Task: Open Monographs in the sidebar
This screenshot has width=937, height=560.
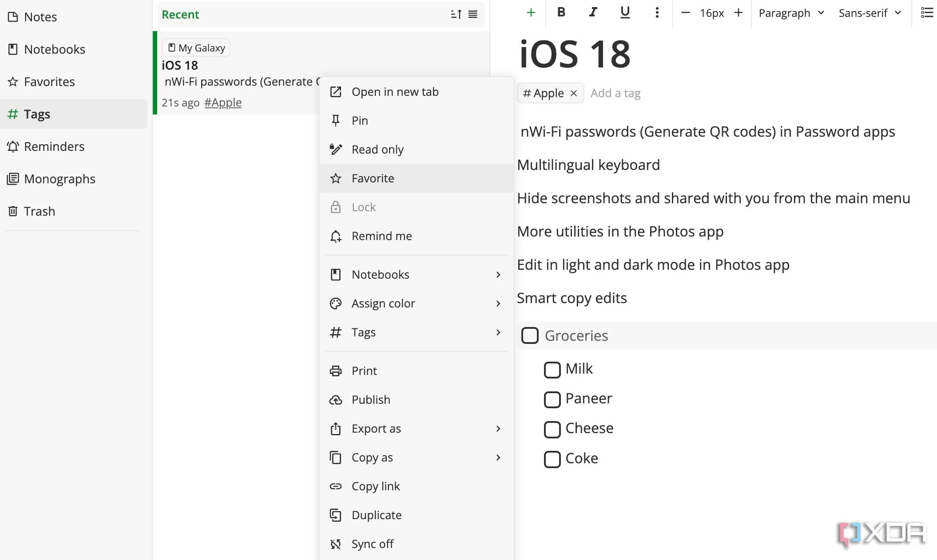Action: pos(73,179)
